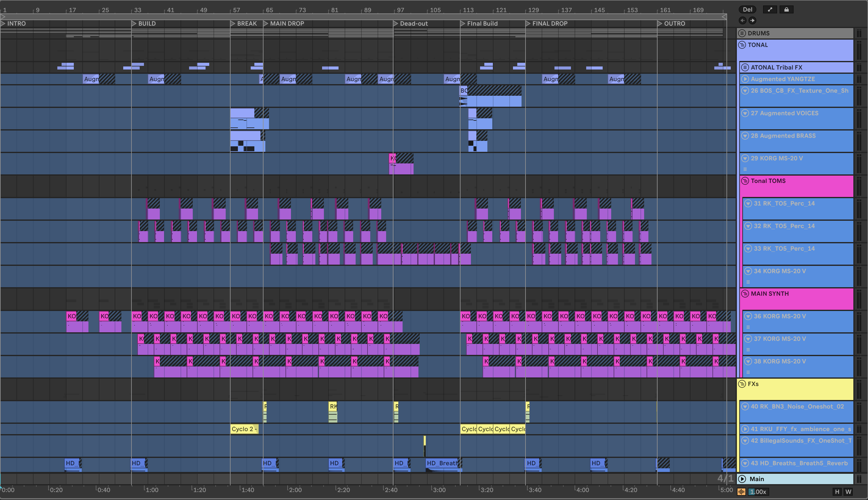Click the H optimize height toggle
868x500 pixels.
tap(837, 492)
